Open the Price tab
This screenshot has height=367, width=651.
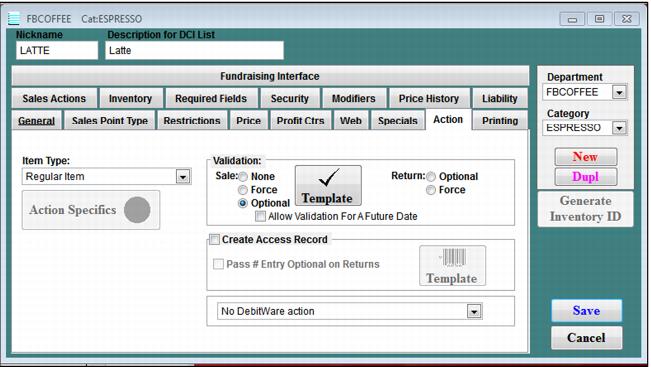pos(249,121)
